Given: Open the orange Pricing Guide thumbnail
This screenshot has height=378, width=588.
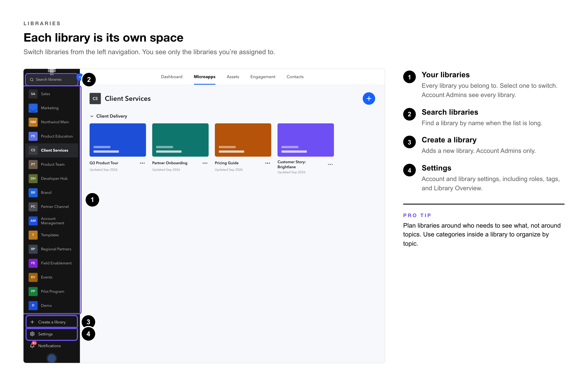Looking at the screenshot, I should click(x=243, y=140).
